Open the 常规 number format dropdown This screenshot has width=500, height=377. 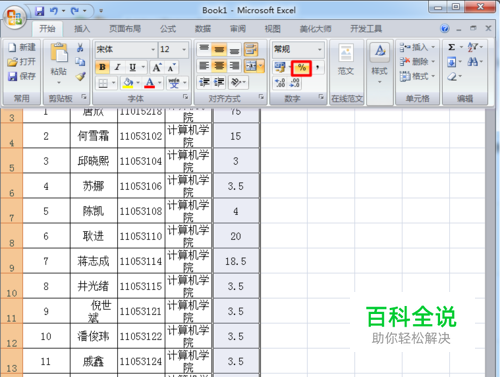pyautogui.click(x=320, y=49)
